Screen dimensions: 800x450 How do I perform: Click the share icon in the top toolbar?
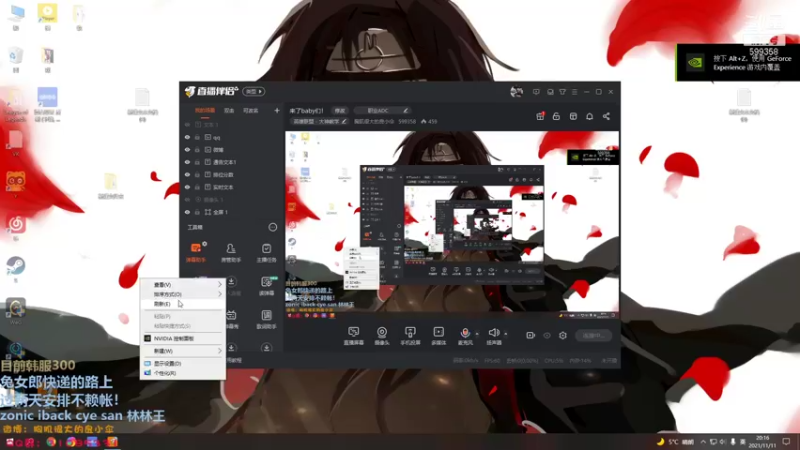[x=606, y=116]
